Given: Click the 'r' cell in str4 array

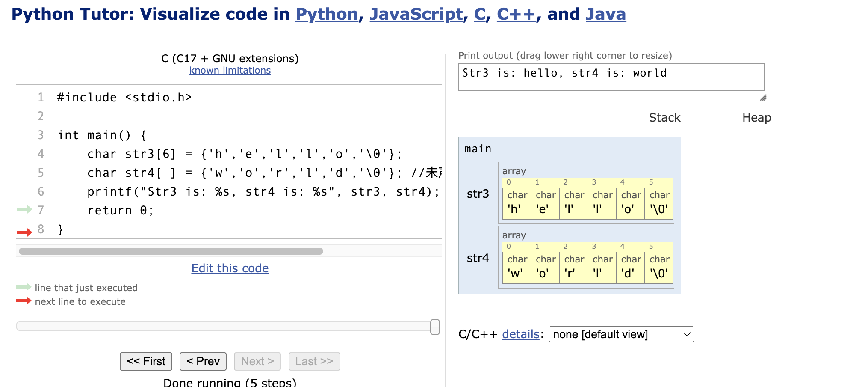Looking at the screenshot, I should click(573, 267).
